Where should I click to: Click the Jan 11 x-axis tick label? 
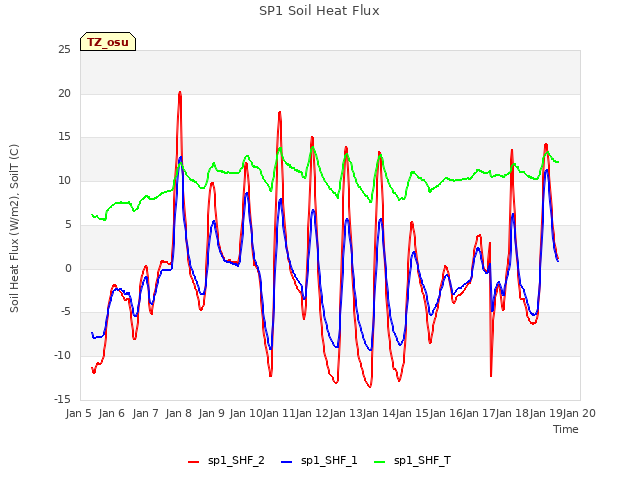[x=279, y=413]
